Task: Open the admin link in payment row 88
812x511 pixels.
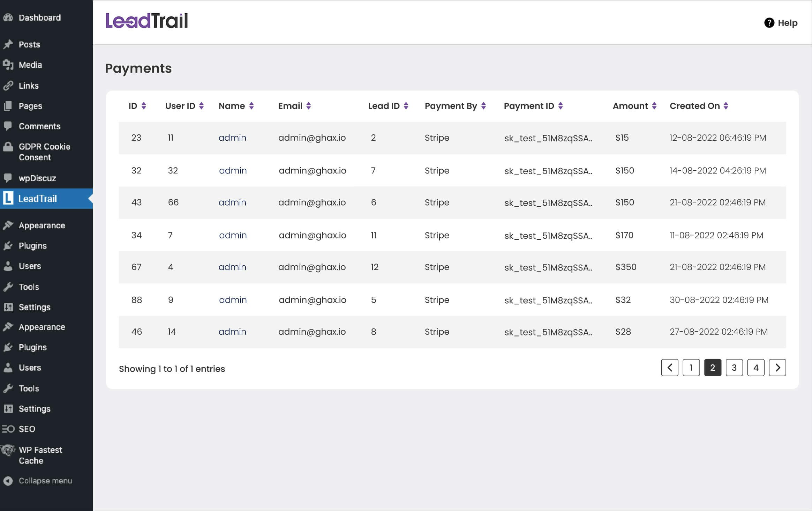Action: pyautogui.click(x=233, y=300)
